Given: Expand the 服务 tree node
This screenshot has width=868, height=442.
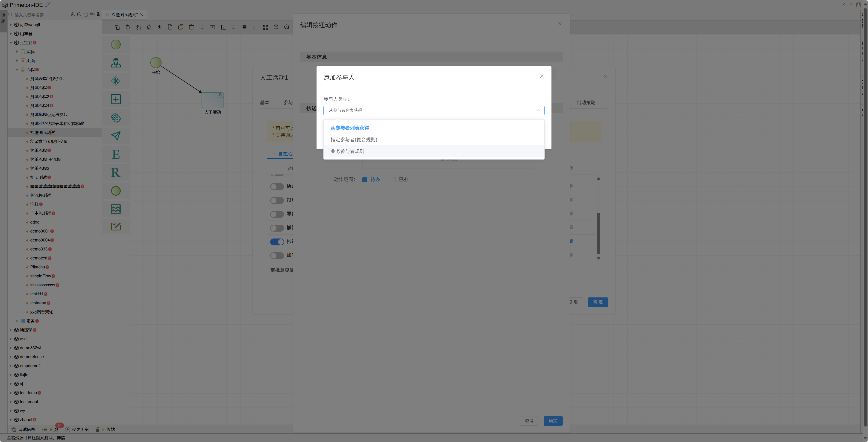Looking at the screenshot, I should pos(17,321).
